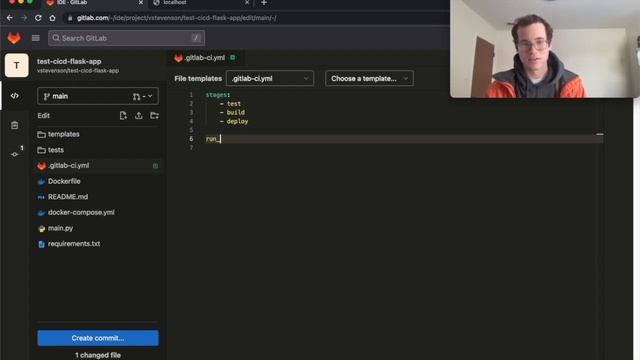
Task: Click the modified indicator beside .gitlab-ci.yml in tree
Action: (155, 166)
